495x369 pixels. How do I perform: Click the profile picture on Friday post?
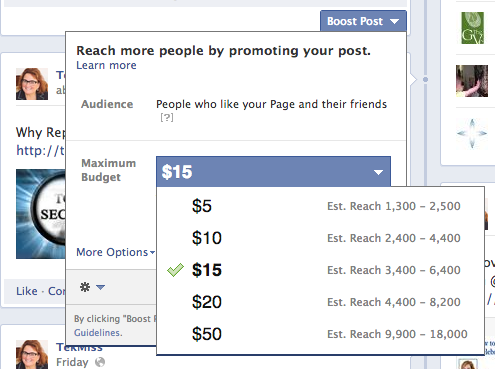pyautogui.click(x=32, y=354)
